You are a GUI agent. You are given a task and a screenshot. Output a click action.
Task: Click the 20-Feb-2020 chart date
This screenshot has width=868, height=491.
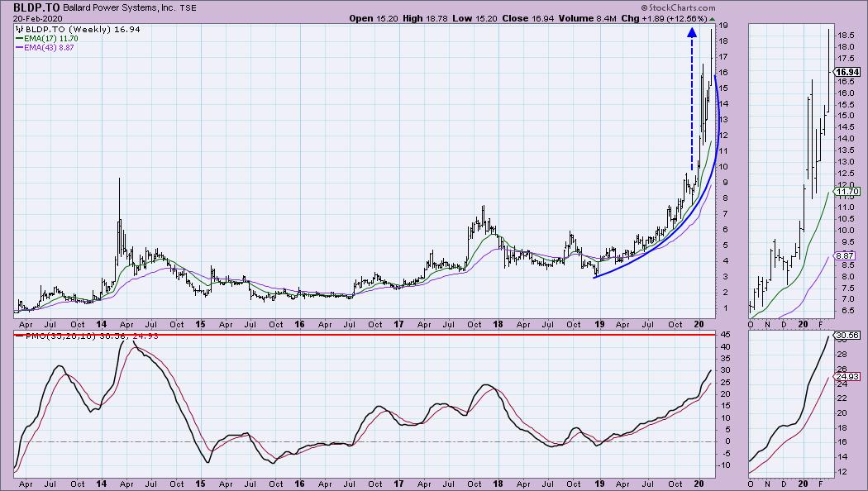click(x=38, y=18)
